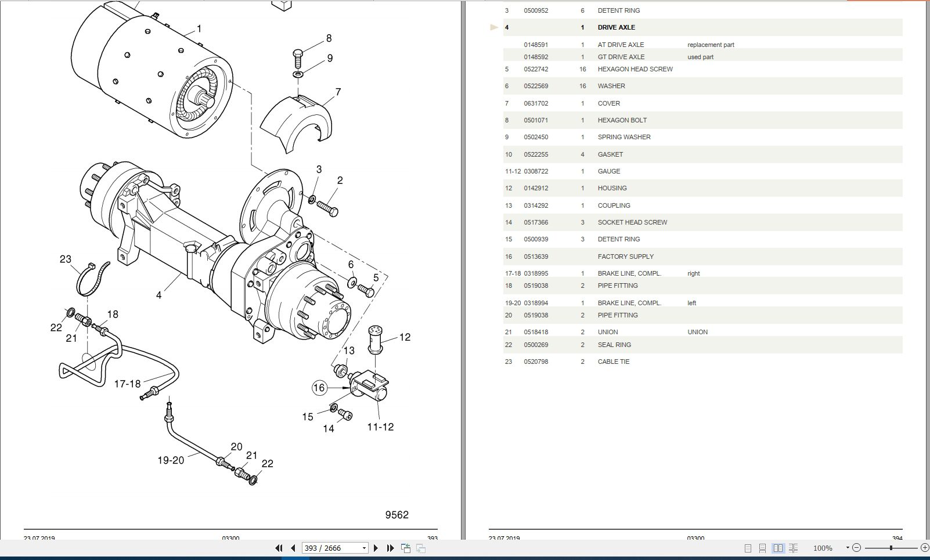The height and width of the screenshot is (560, 930).
Task: Switch to single page view
Action: click(748, 548)
